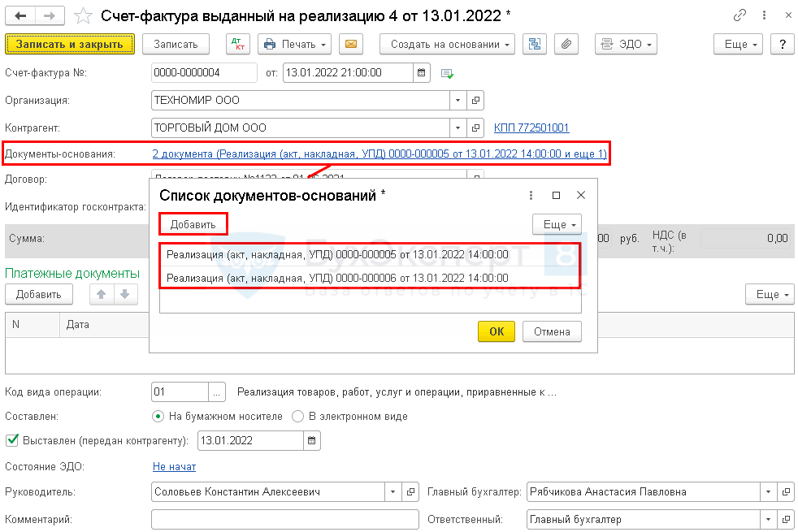Copy link using the chain icon
This screenshot has height=532, width=798.
tap(739, 15)
